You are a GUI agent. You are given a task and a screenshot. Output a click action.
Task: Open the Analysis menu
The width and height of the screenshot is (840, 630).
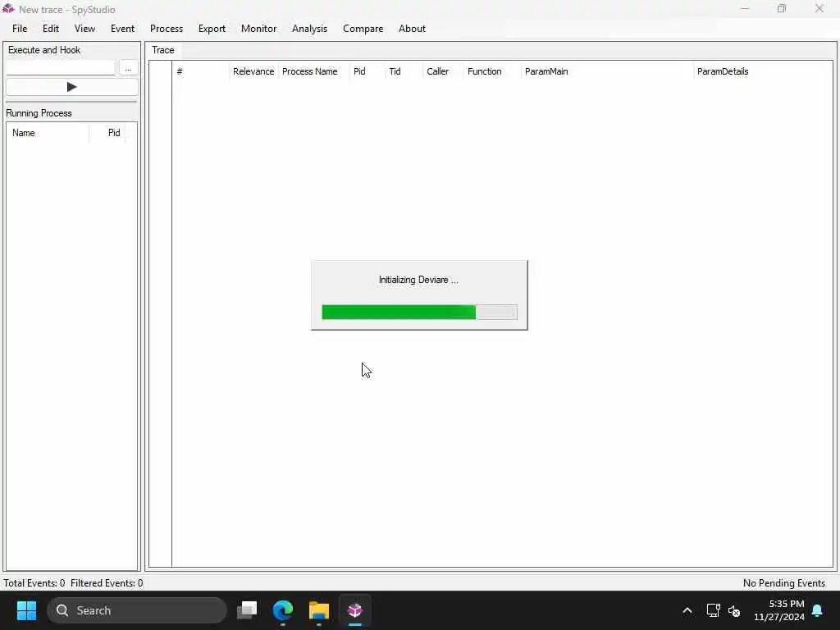(x=309, y=29)
